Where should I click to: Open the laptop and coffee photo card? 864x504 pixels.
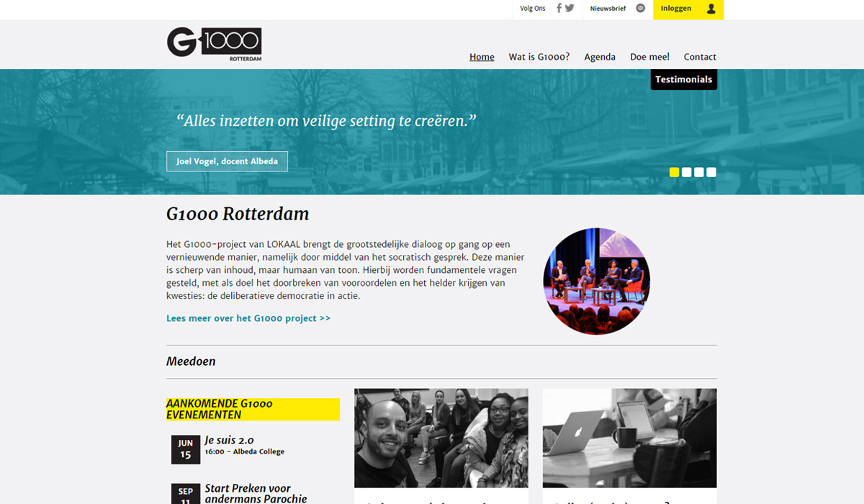click(630, 438)
